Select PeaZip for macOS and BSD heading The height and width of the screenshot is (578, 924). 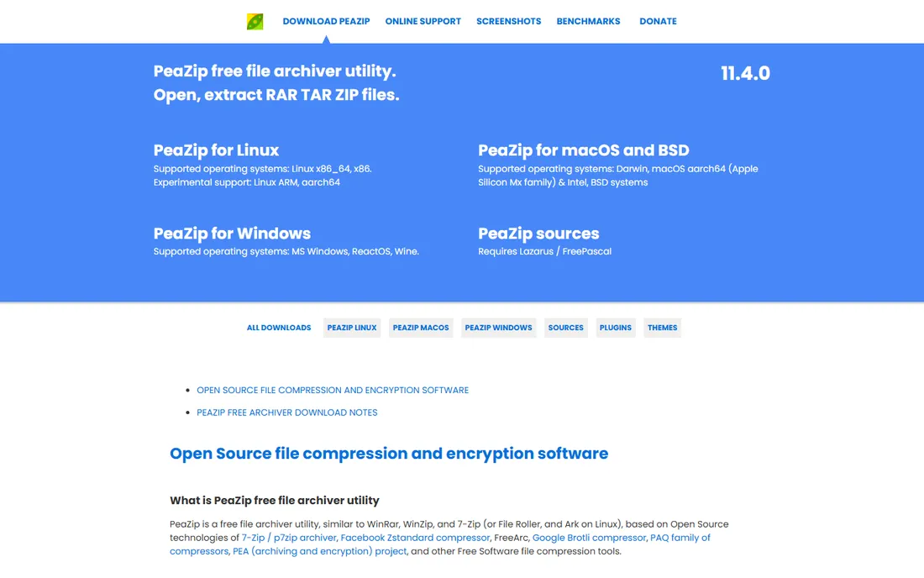point(584,150)
